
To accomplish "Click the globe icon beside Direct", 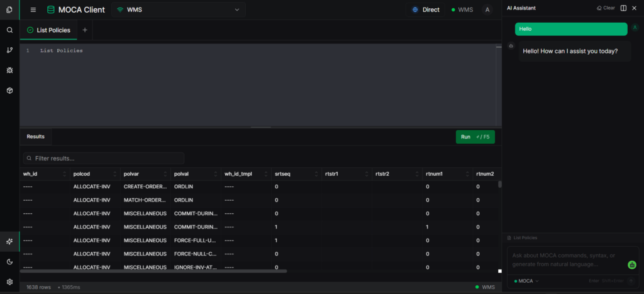I will pyautogui.click(x=415, y=10).
